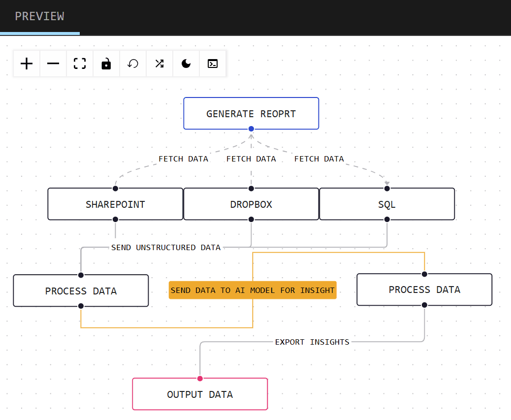Select the SharePoint node
The width and height of the screenshot is (511, 420).
click(115, 204)
